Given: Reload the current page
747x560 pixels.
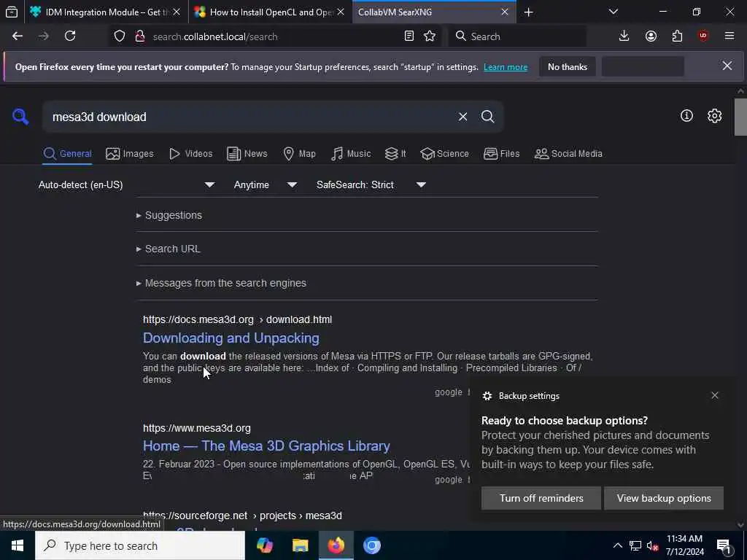Looking at the screenshot, I should click(70, 36).
